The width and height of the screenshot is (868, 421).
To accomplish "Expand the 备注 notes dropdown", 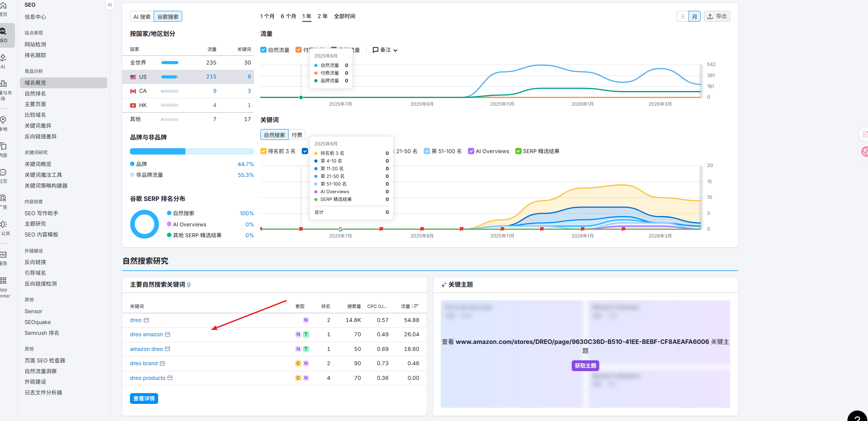I will (385, 50).
